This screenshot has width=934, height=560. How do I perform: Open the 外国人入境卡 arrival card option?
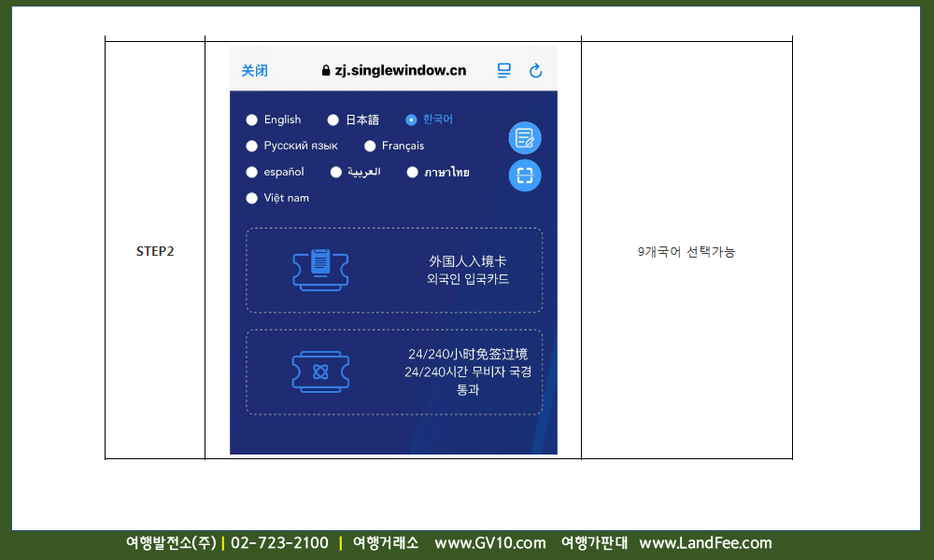(394, 270)
